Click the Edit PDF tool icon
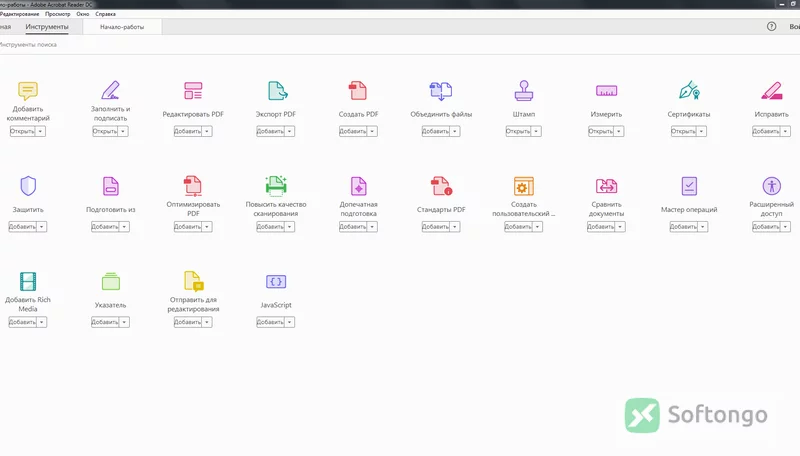 point(193,91)
